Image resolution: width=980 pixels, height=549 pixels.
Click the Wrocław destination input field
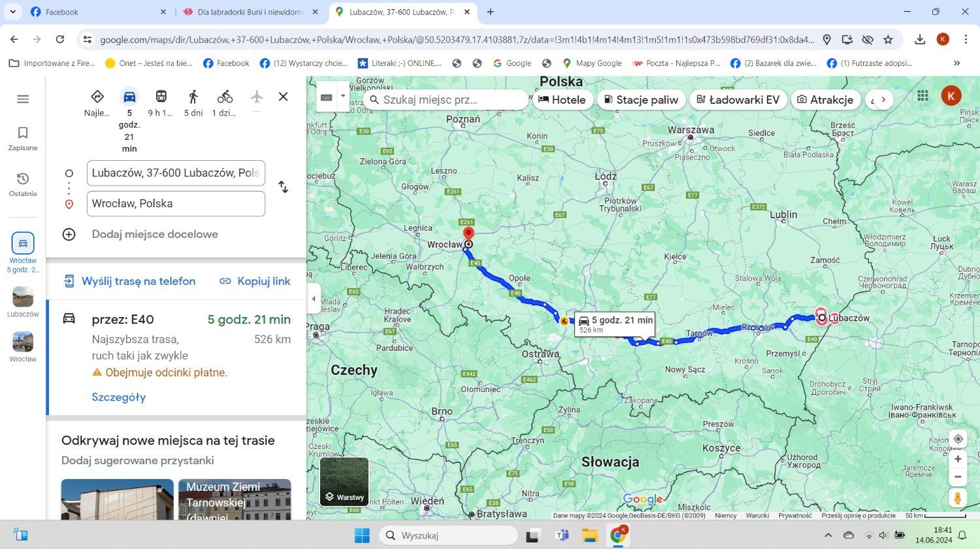click(176, 203)
